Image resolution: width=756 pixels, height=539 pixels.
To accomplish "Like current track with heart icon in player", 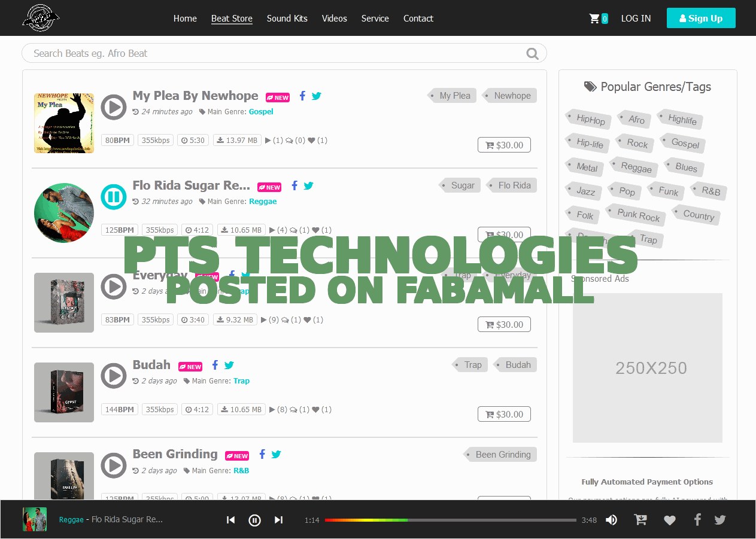I will point(670,520).
